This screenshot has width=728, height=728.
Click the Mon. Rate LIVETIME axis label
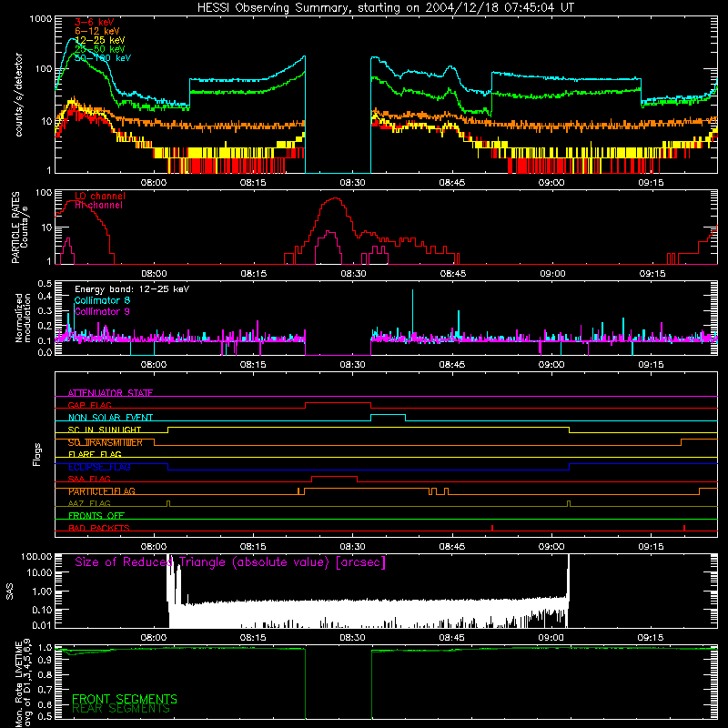click(x=23, y=682)
